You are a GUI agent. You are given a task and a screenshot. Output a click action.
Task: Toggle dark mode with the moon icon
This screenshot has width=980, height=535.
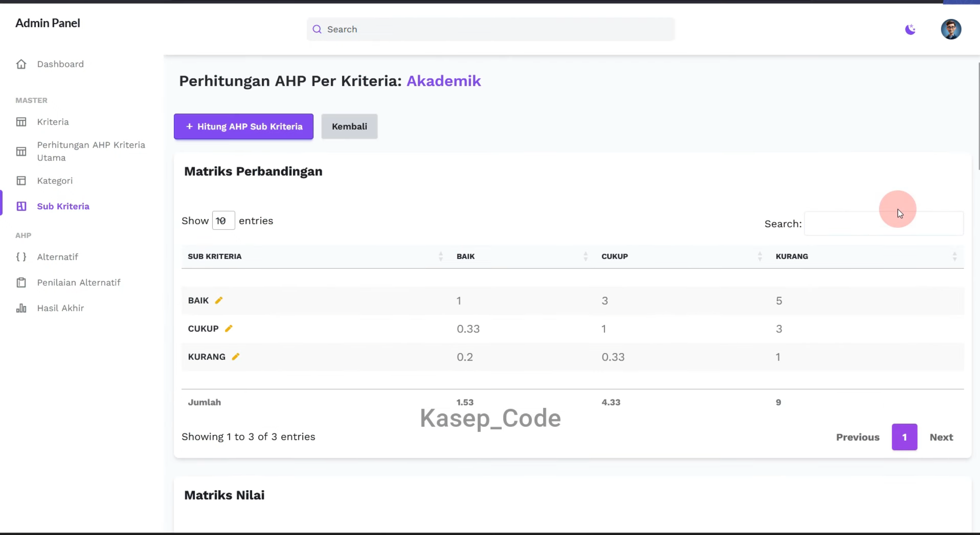(910, 29)
